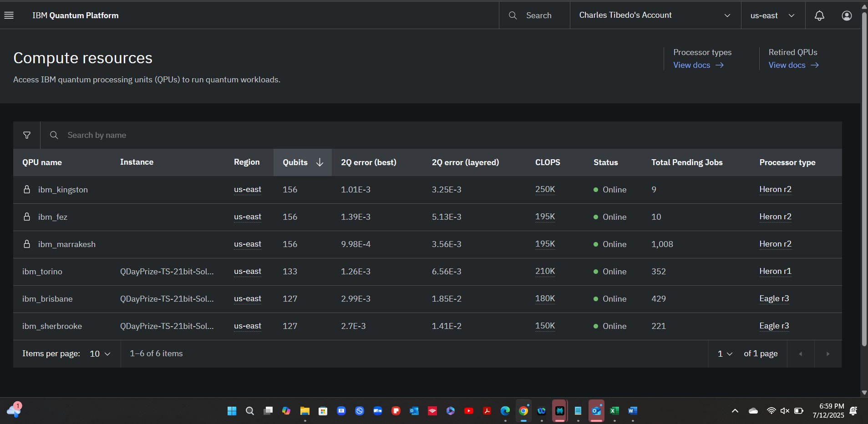Click the lock icon beside ibm_kingston

coord(27,189)
